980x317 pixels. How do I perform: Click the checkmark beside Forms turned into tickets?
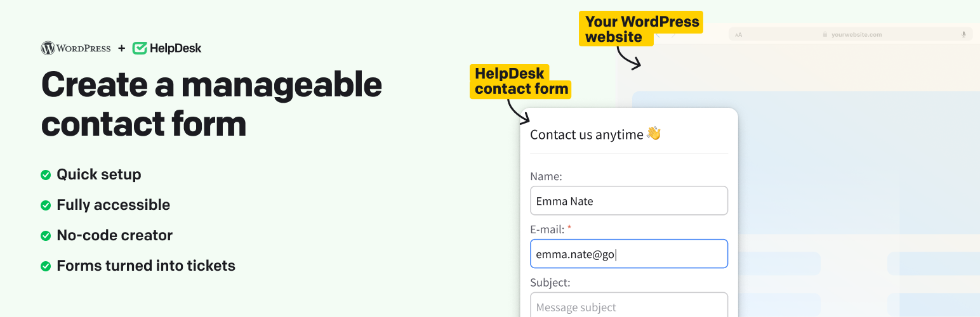46,266
